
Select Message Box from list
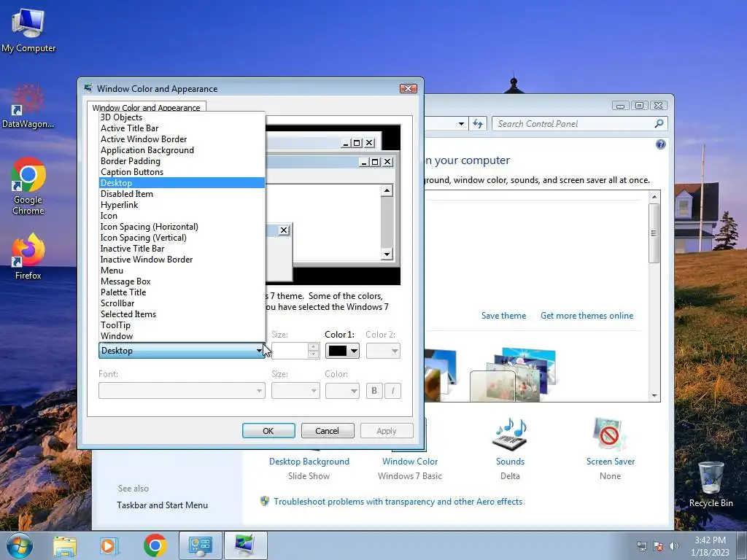[x=182, y=281]
